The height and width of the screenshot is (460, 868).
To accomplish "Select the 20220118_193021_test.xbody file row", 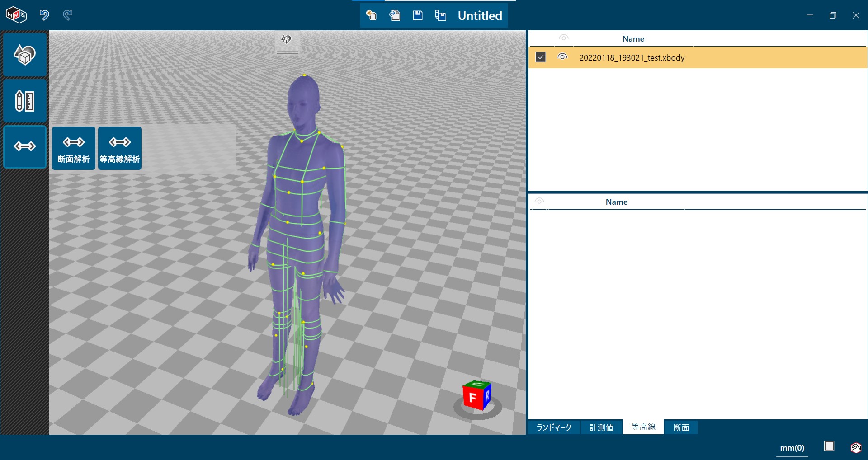I will click(x=698, y=57).
